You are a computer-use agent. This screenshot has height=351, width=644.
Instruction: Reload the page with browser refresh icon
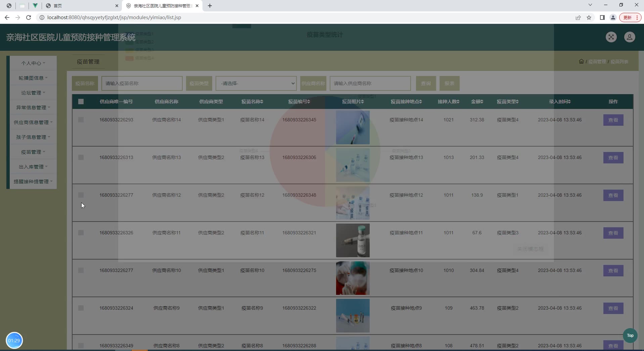[x=29, y=17]
